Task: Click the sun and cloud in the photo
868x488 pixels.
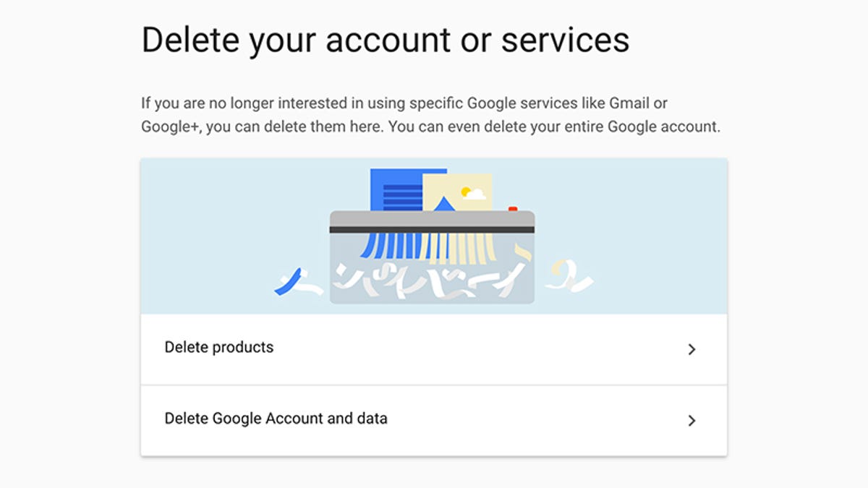Action: click(473, 193)
